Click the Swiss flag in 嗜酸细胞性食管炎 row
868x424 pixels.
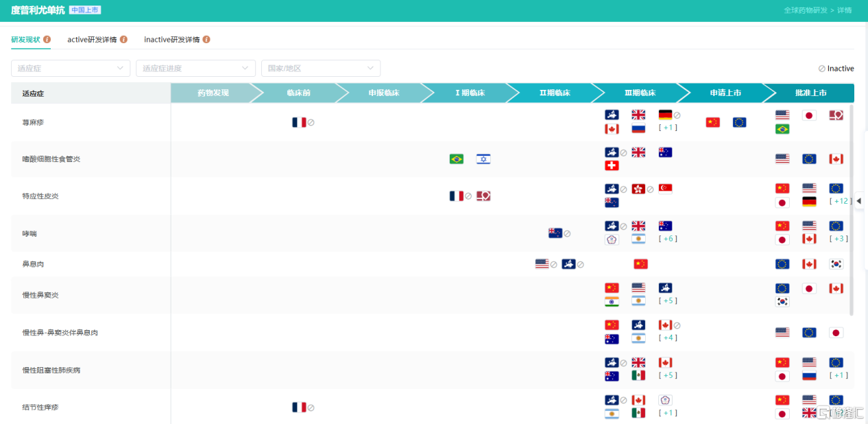612,165
